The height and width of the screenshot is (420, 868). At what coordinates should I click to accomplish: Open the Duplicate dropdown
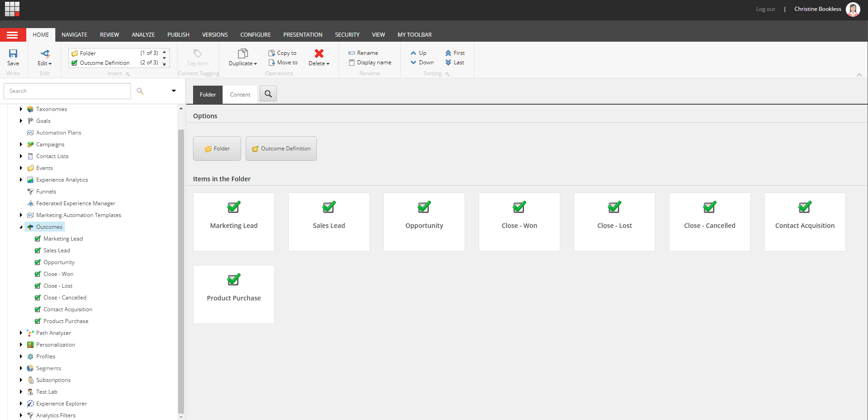[243, 63]
